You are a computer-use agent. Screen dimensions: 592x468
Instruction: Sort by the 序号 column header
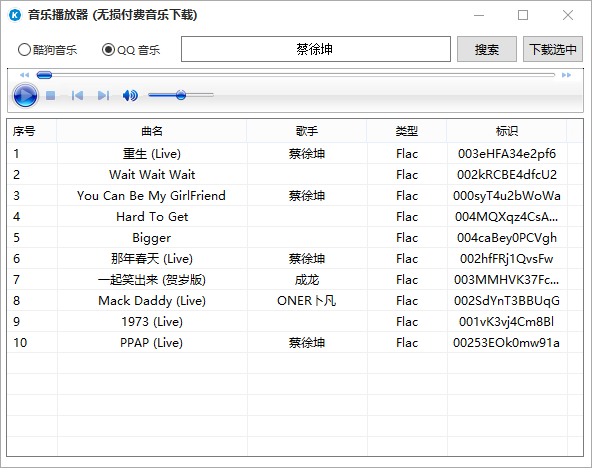pos(32,131)
